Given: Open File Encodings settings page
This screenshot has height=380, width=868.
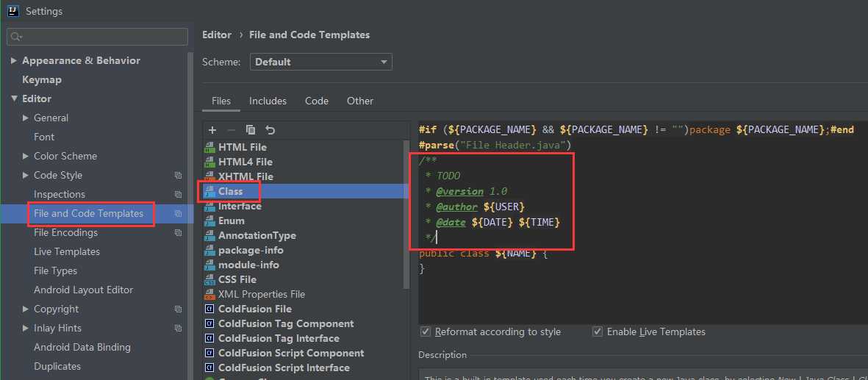Looking at the screenshot, I should point(66,233).
